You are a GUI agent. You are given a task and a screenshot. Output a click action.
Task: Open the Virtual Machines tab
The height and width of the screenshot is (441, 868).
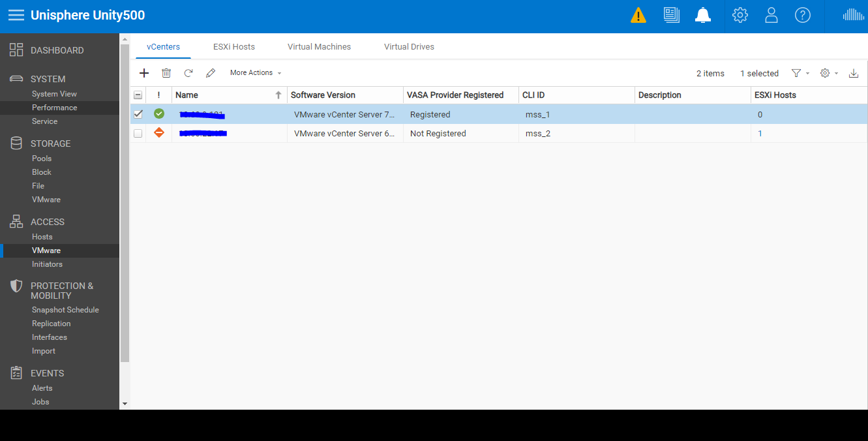click(319, 46)
